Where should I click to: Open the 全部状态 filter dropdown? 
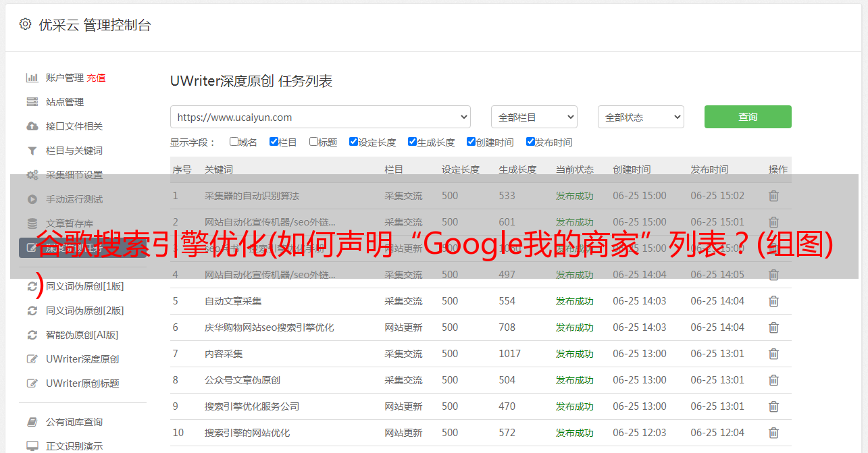coord(640,117)
